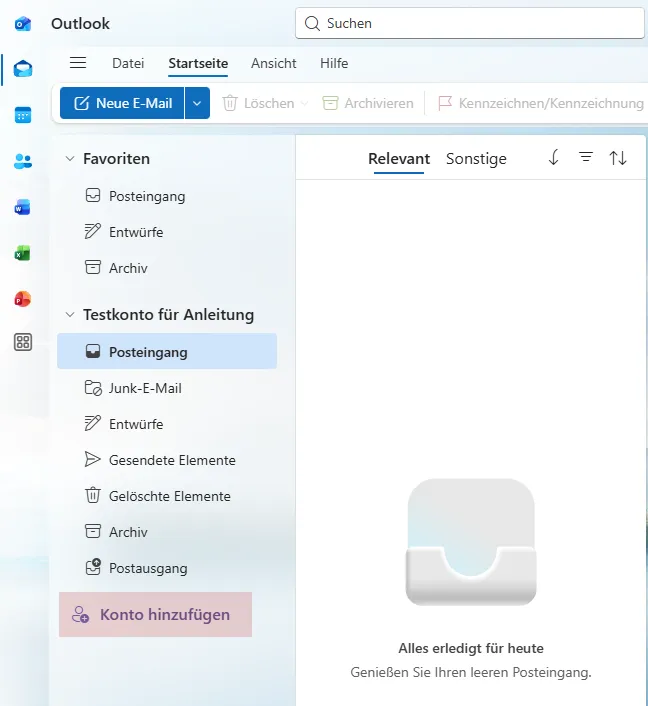The image size is (648, 706).
Task: Open Entwürfe under Favoriten
Action: tap(167, 232)
